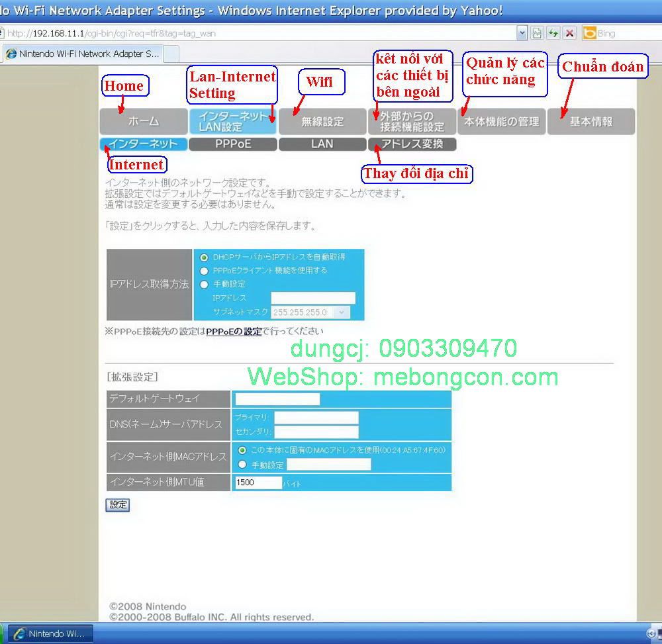Image resolution: width=662 pixels, height=644 pixels.
Task: Click the 設定 settings button
Action: (x=117, y=505)
